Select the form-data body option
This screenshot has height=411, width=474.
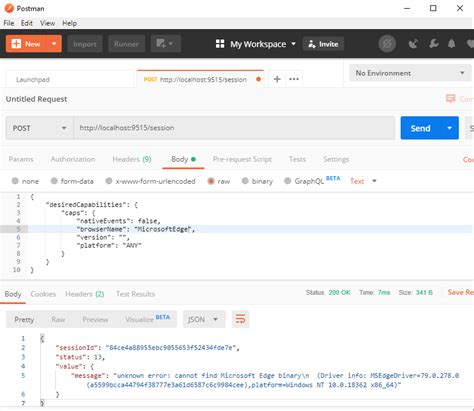tap(72, 181)
